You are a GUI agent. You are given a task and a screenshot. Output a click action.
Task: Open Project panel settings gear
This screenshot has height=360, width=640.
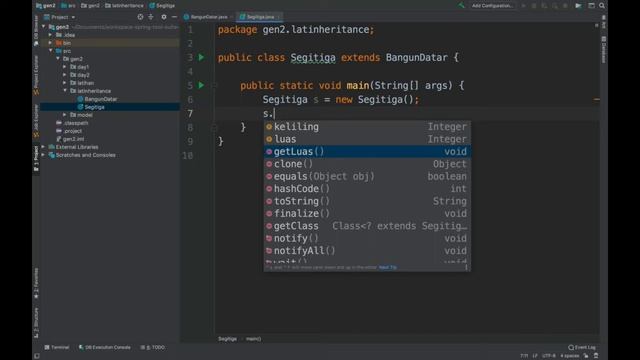pyautogui.click(x=164, y=17)
